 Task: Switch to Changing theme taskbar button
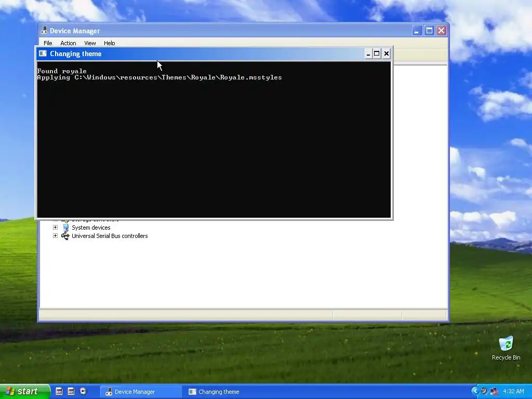coord(224,392)
